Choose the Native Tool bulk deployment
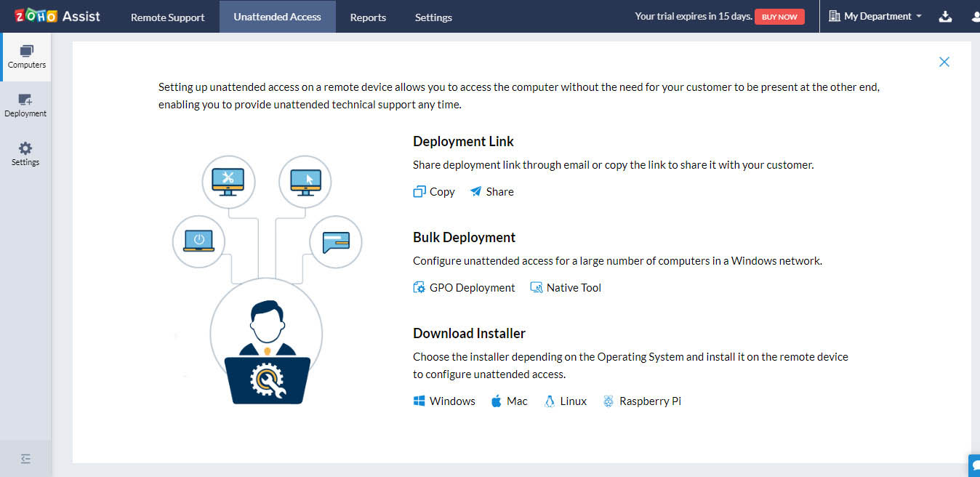Viewport: 980px width, 477px height. tap(566, 288)
